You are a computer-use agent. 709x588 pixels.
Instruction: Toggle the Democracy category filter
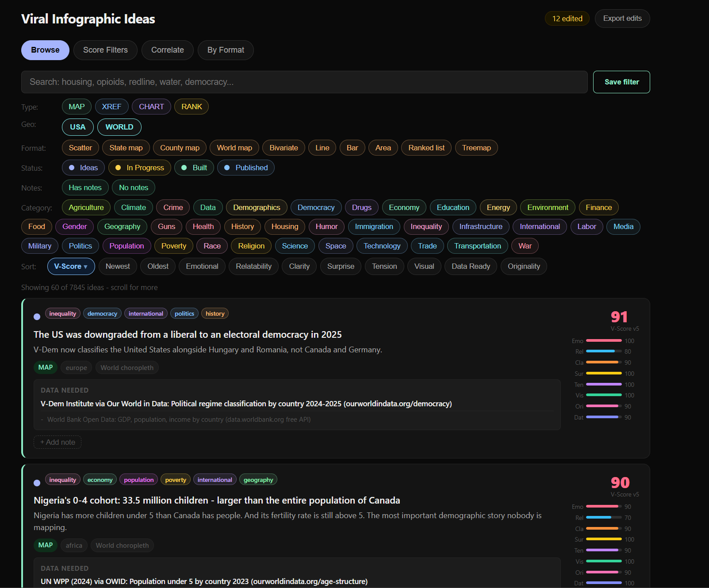(x=316, y=207)
